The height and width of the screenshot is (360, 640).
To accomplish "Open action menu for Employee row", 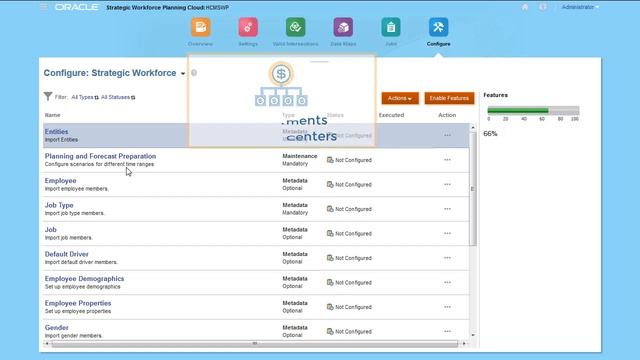I will (447, 184).
